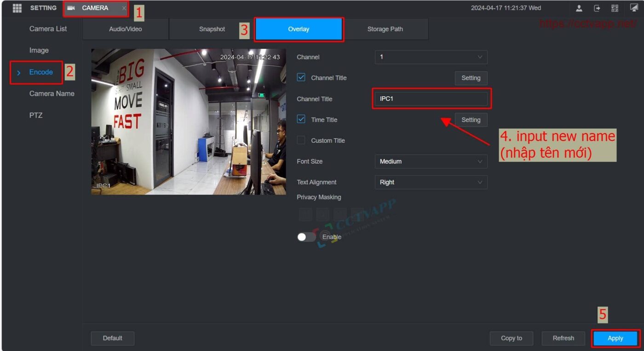Click the logout icon
644x351 pixels.
click(x=596, y=8)
